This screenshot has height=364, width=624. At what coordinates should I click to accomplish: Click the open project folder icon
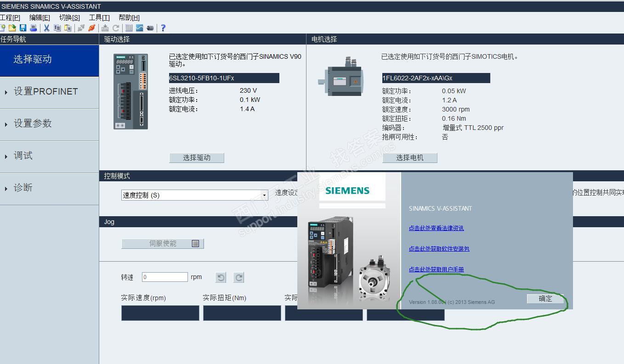click(12, 28)
